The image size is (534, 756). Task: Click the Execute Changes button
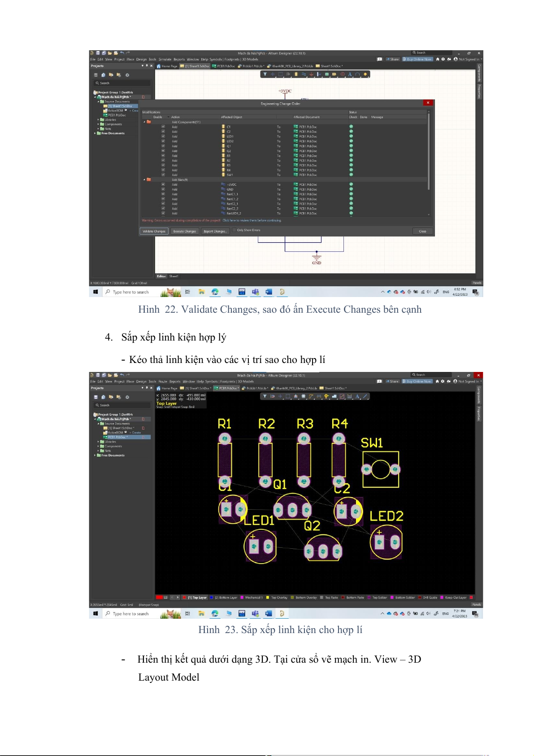click(185, 232)
